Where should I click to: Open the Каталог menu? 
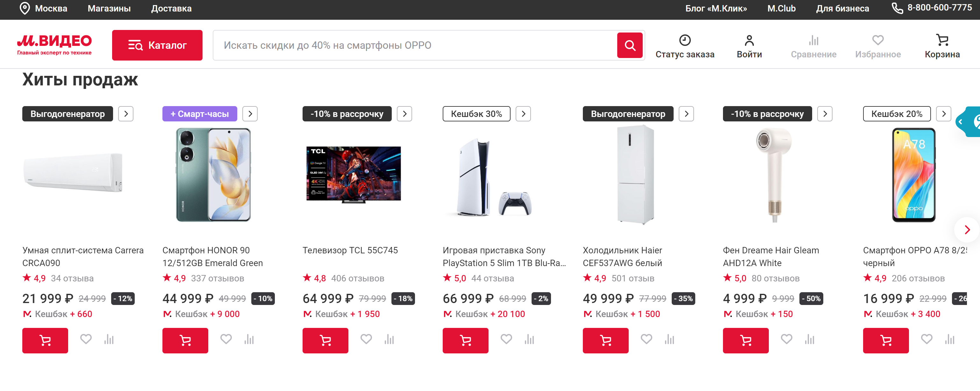point(157,45)
